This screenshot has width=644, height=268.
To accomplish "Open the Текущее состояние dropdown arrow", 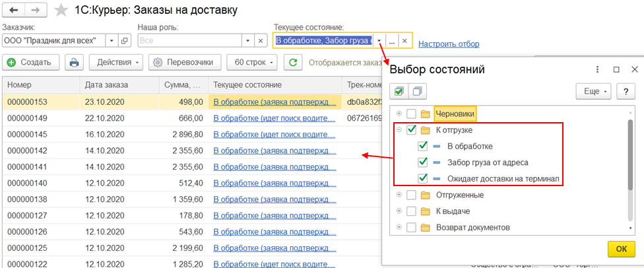I will click(x=380, y=41).
